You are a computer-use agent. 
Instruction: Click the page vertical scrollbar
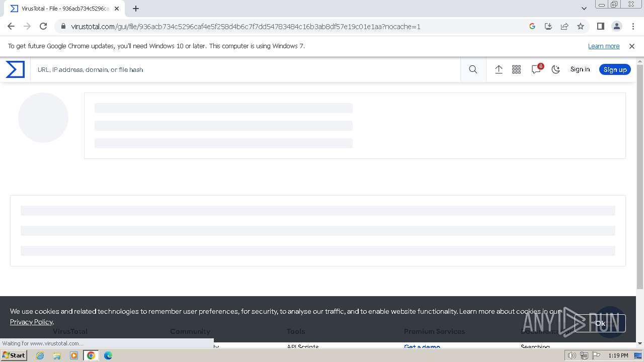[x=640, y=176]
